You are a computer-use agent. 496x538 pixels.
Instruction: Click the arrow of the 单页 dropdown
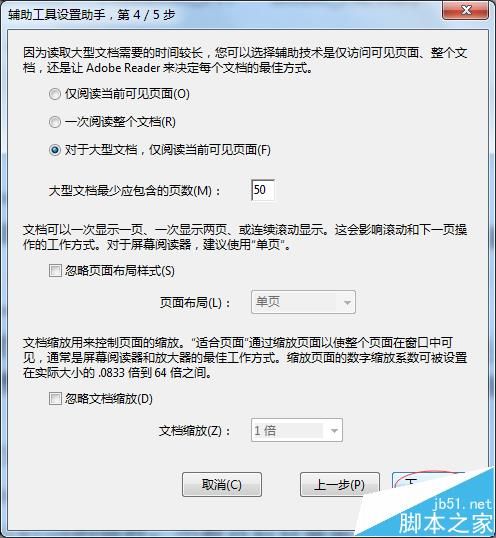347,303
